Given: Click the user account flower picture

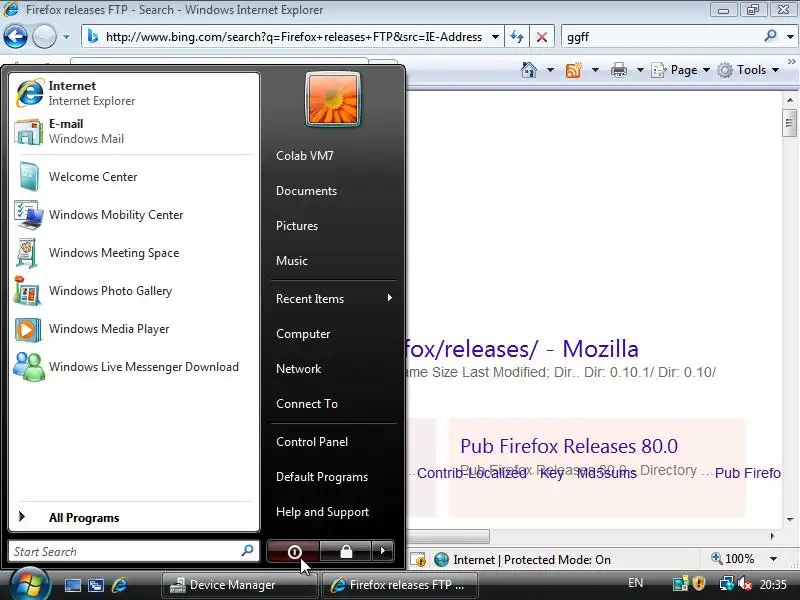Looking at the screenshot, I should tap(333, 99).
